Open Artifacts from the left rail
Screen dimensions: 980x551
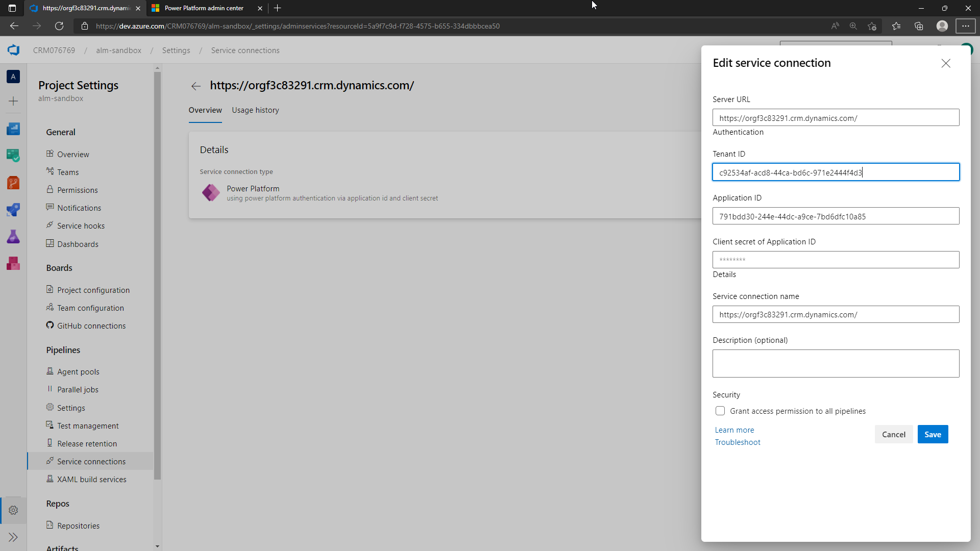(13, 263)
